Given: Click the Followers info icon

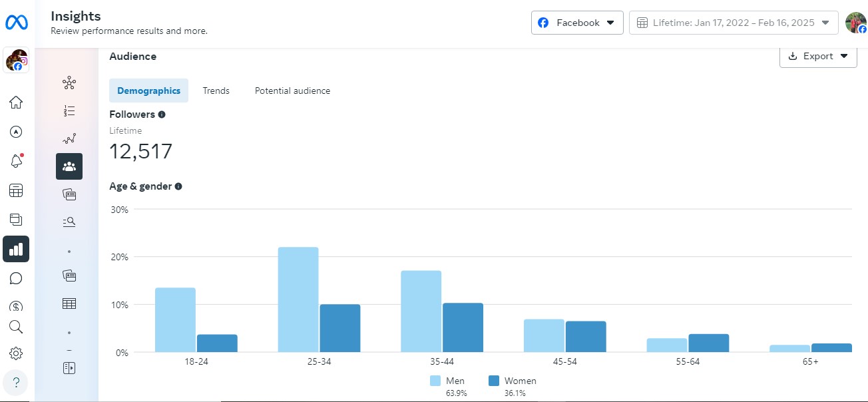Looking at the screenshot, I should (162, 114).
